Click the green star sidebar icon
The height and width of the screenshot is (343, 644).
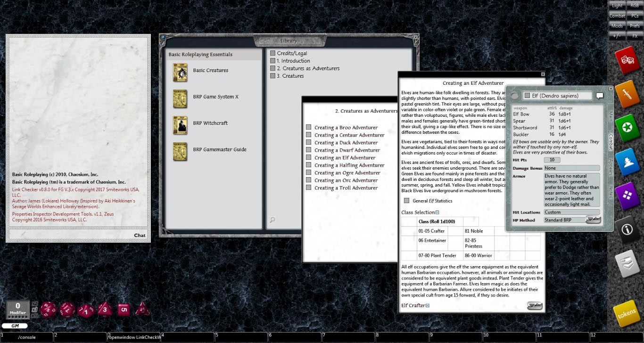[x=627, y=127]
